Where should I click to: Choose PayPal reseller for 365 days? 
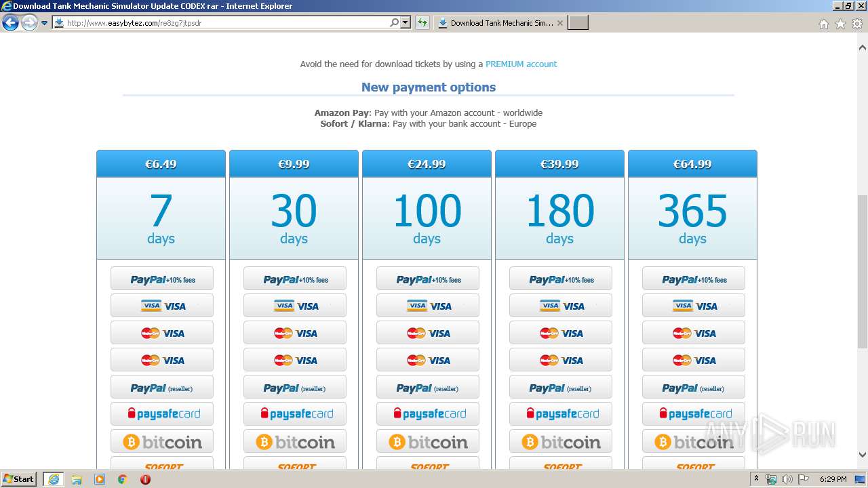(694, 387)
